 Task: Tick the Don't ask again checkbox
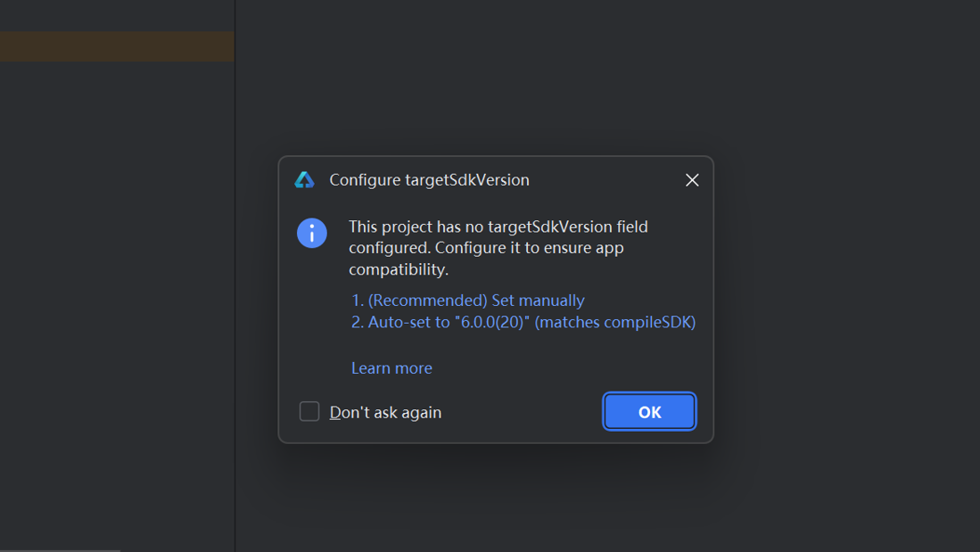coord(309,411)
